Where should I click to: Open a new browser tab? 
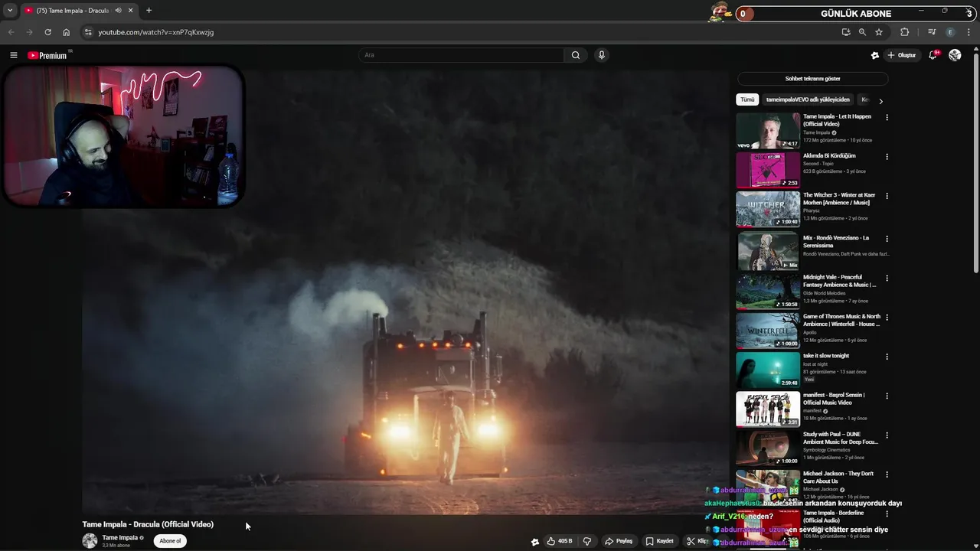point(149,11)
